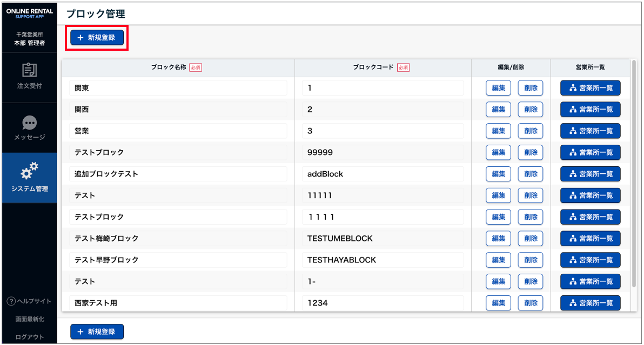Open 営業所一覧 for the 関西 block
This screenshot has height=345, width=644.
pyautogui.click(x=590, y=110)
